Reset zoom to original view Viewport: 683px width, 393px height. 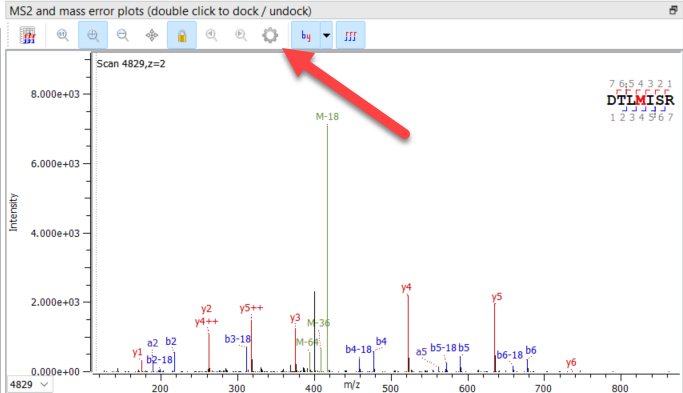click(63, 35)
